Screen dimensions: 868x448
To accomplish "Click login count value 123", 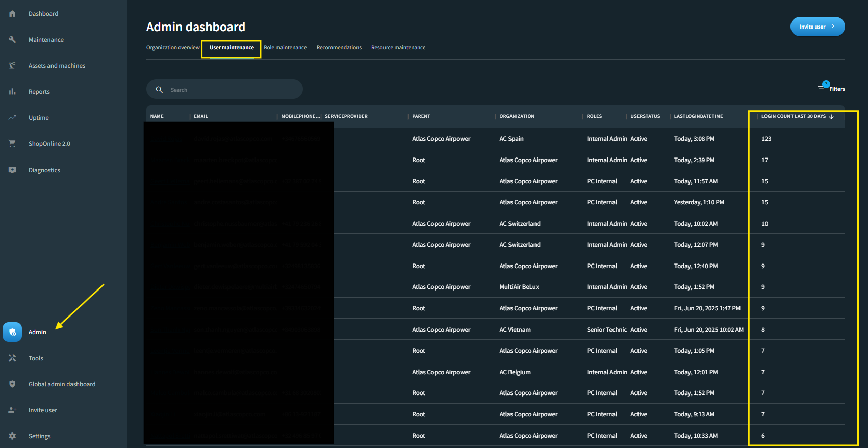I will pos(767,139).
